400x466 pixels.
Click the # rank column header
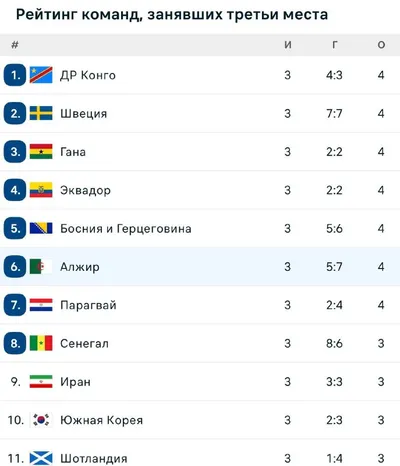pos(15,45)
